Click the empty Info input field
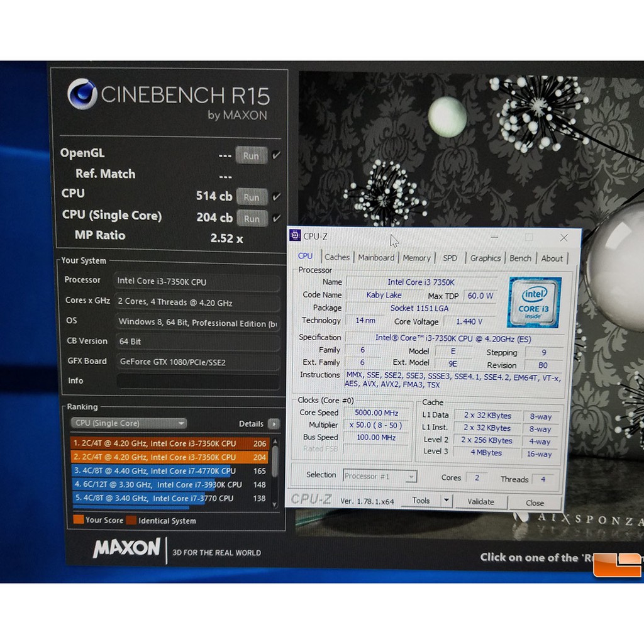Image resolution: width=644 pixels, height=644 pixels. point(198,381)
